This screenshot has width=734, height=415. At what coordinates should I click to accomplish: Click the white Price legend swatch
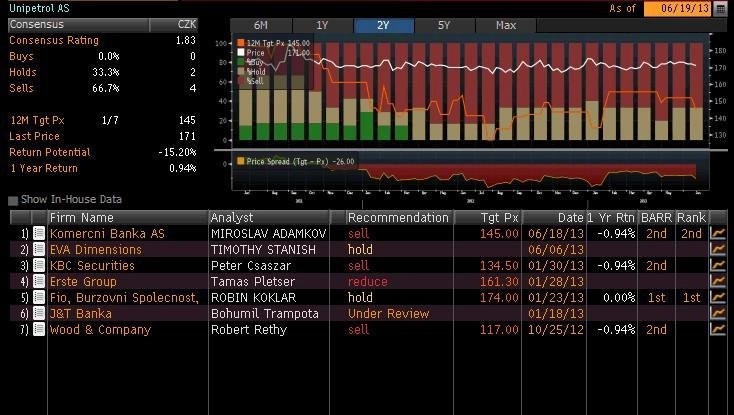241,52
